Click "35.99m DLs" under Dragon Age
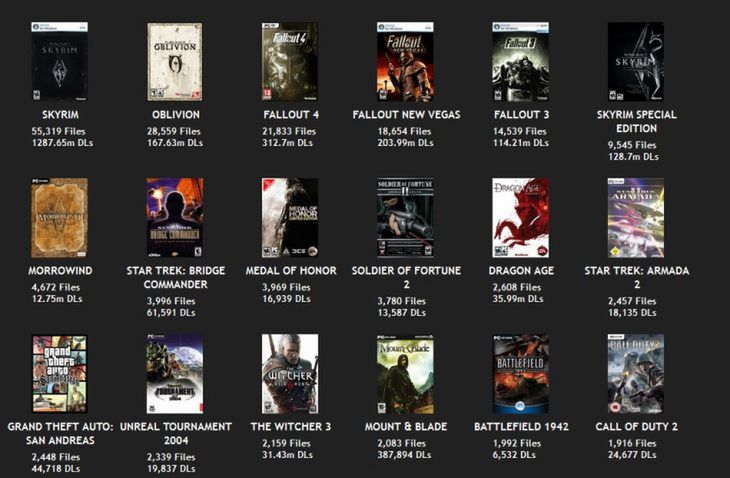Viewport: 730px width, 478px height. [518, 299]
